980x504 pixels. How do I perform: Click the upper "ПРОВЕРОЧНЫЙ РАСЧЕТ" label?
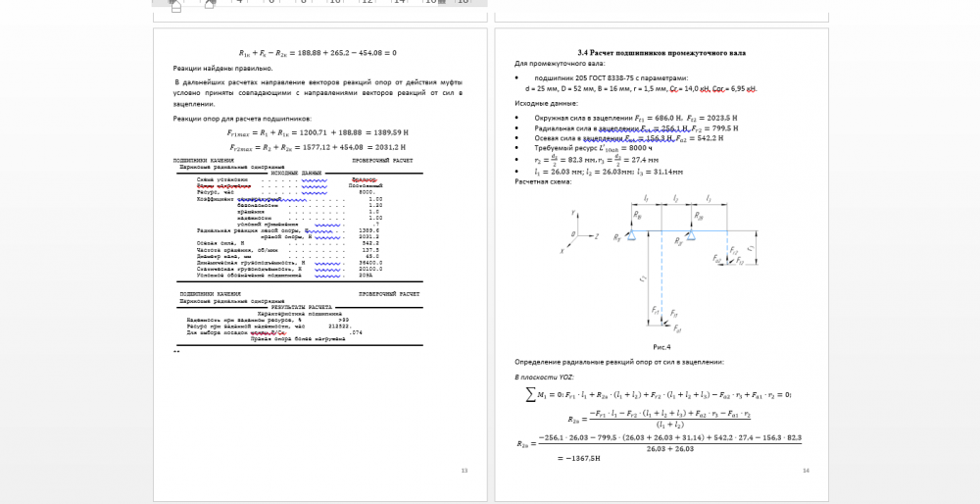382,161
